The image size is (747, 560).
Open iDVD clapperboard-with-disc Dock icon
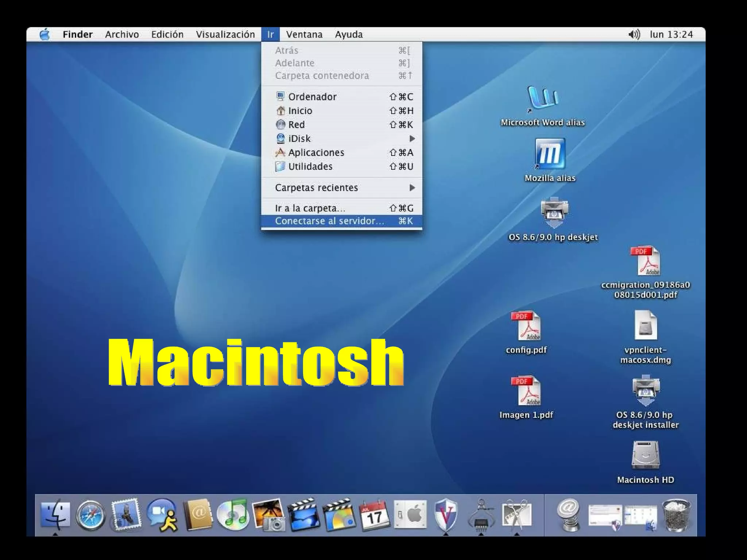[x=339, y=515]
